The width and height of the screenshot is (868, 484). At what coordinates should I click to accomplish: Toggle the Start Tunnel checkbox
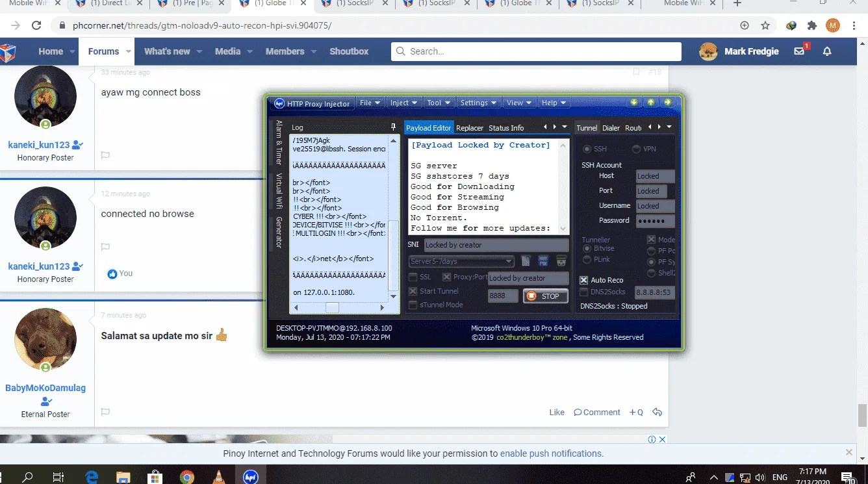click(413, 291)
